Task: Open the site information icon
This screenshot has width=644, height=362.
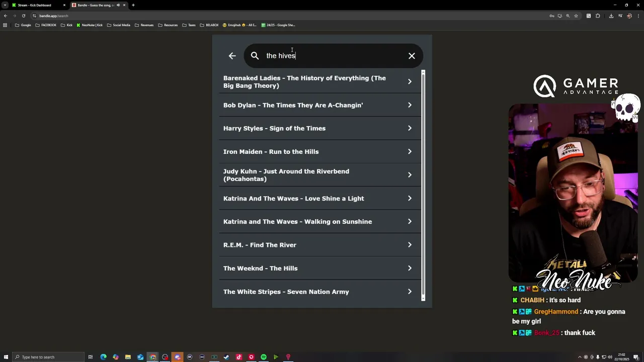Action: point(34,16)
